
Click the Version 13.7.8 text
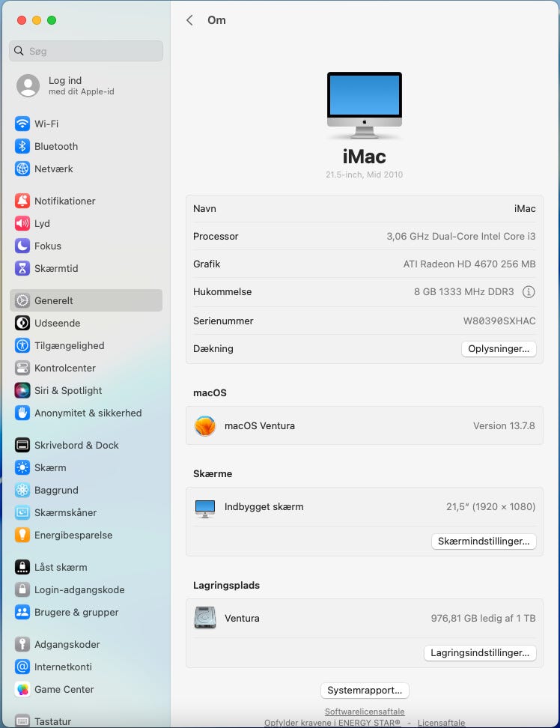[504, 425]
